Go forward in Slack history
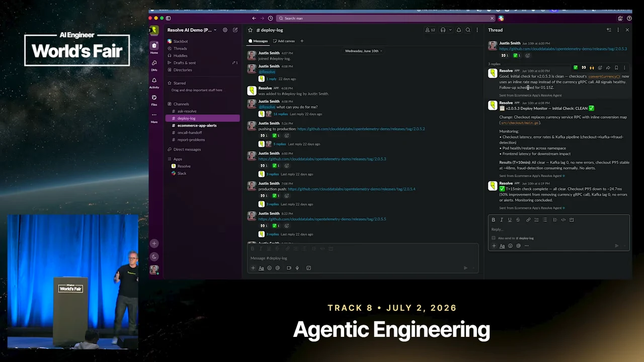The height and width of the screenshot is (362, 644). (262, 18)
